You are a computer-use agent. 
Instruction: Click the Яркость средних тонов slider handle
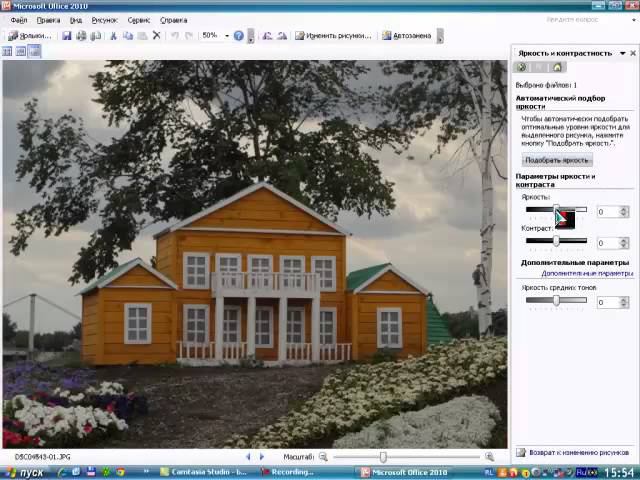tap(556, 300)
